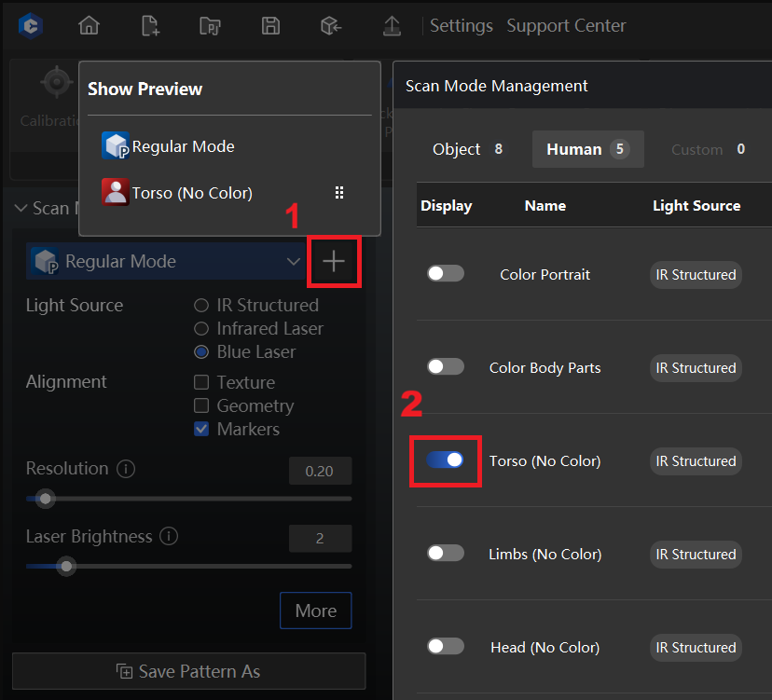Click the Save Pattern As button
The image size is (772, 700).
point(188,670)
